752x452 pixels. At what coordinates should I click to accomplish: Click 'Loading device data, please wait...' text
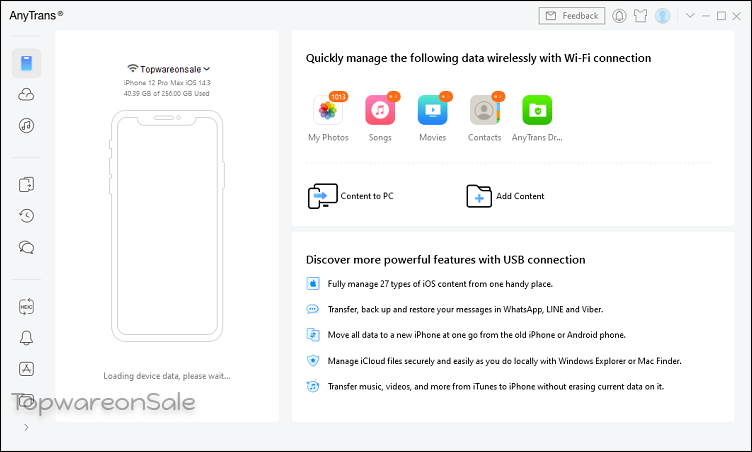click(x=167, y=376)
